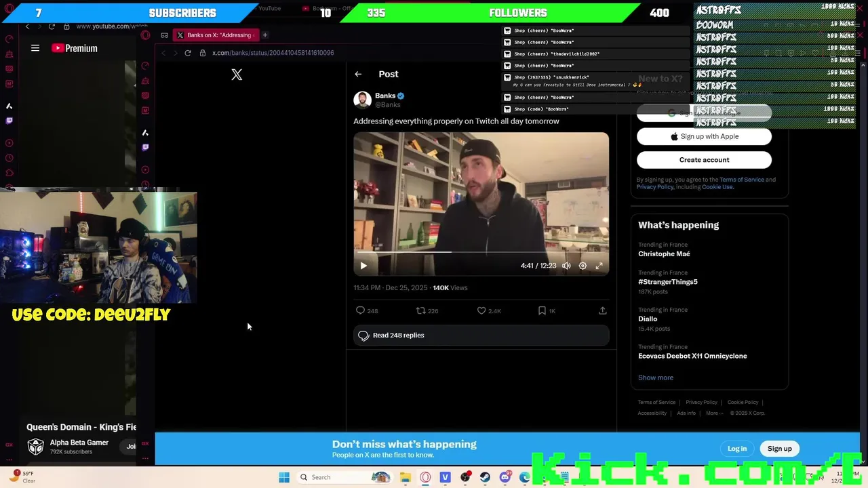The height and width of the screenshot is (488, 868).
Task: Enter fullscreen on the Banks video
Action: [599, 266]
